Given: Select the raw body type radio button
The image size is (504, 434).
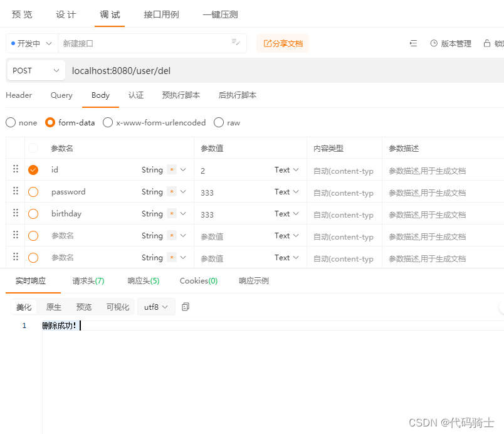Looking at the screenshot, I should (x=219, y=122).
